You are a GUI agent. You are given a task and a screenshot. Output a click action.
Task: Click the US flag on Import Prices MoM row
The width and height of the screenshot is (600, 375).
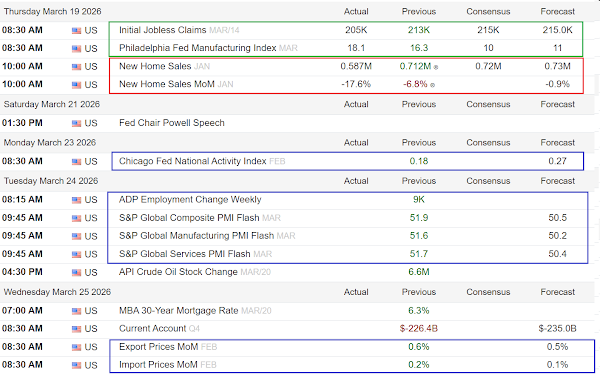77,365
